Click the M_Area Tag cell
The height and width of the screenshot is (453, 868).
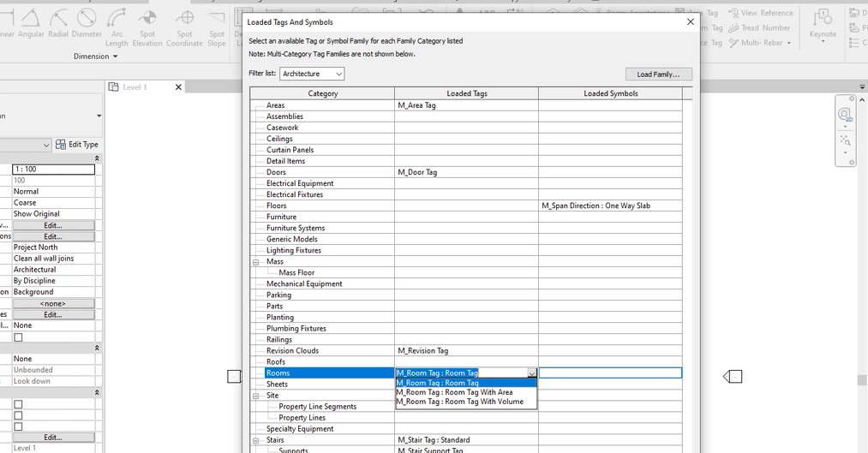(466, 105)
